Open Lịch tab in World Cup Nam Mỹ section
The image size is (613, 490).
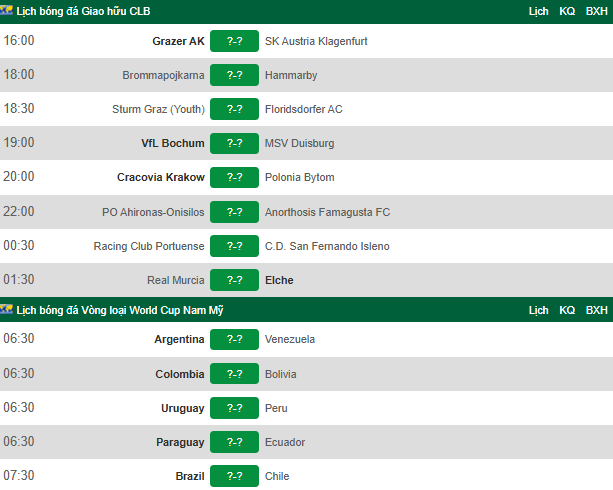(x=538, y=310)
